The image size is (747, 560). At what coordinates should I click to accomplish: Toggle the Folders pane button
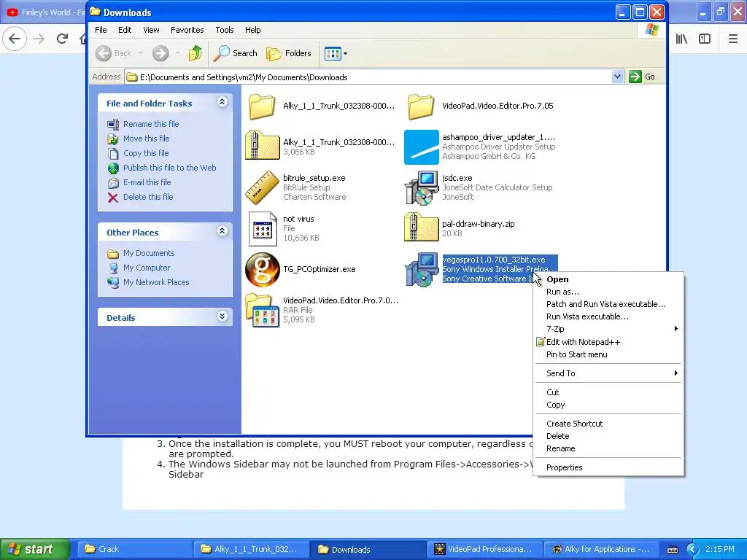pos(289,53)
